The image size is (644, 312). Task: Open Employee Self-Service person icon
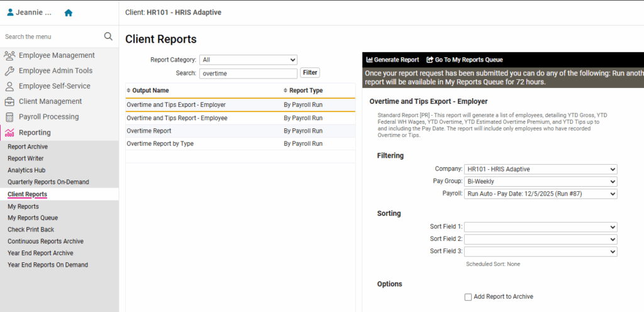9,86
